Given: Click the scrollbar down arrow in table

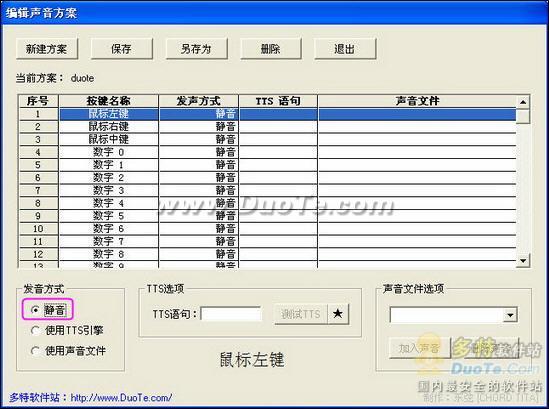Looking at the screenshot, I should [523, 261].
